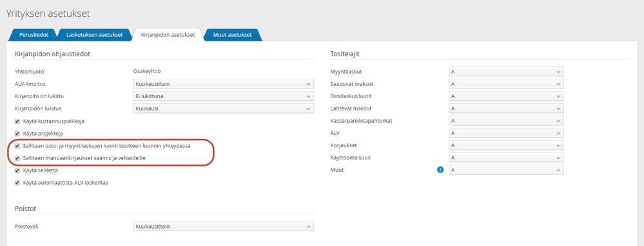Image resolution: width=644 pixels, height=246 pixels.
Task: Open the Muut tositelaji dropdown
Action: [506, 170]
